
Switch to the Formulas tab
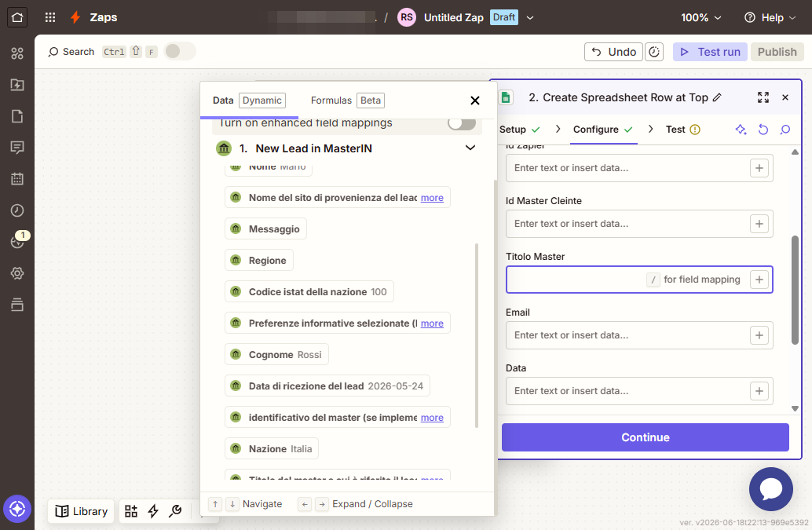pos(347,101)
